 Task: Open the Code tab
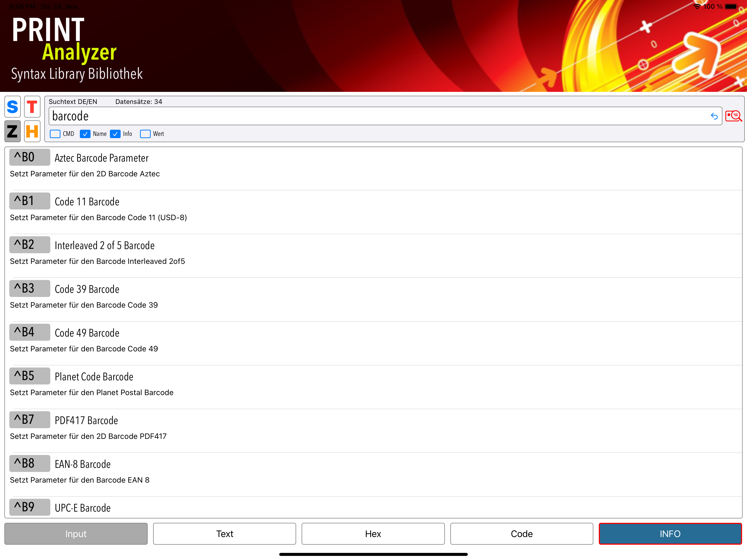click(521, 534)
